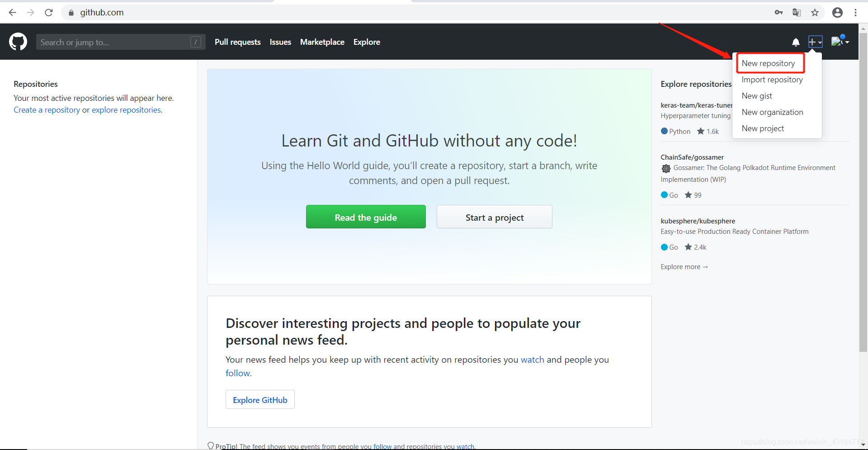Go back using the browser back arrow
The image size is (868, 450).
tap(13, 13)
